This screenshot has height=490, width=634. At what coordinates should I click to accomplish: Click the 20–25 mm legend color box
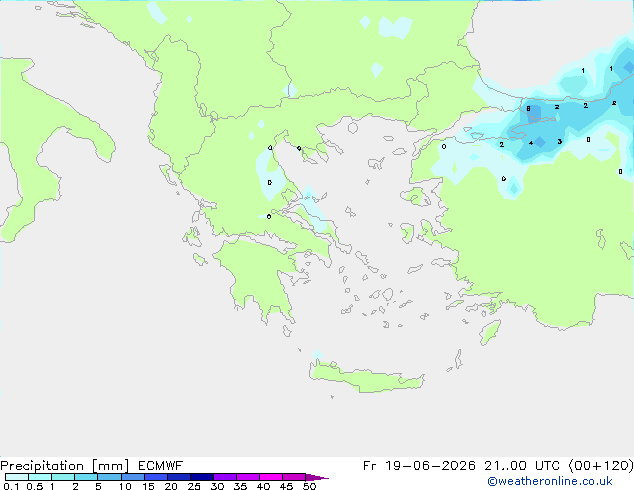click(179, 477)
